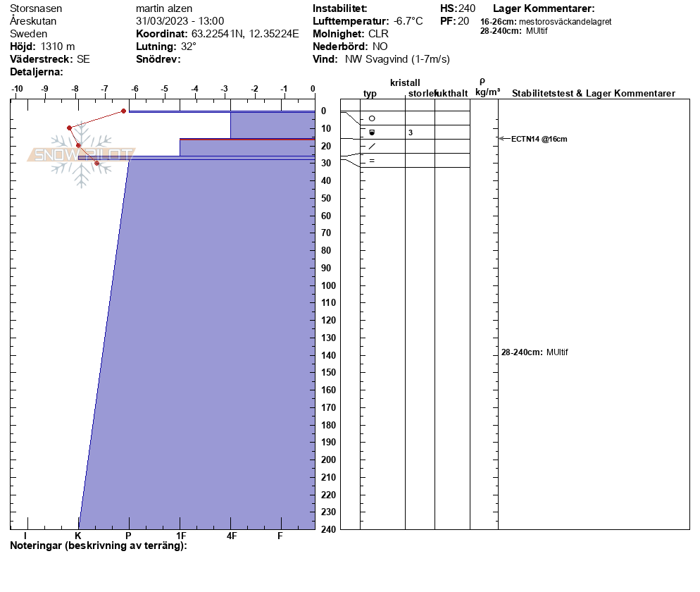Click the density 'kg/m³' column header
The image size is (700, 592).
coord(488,92)
